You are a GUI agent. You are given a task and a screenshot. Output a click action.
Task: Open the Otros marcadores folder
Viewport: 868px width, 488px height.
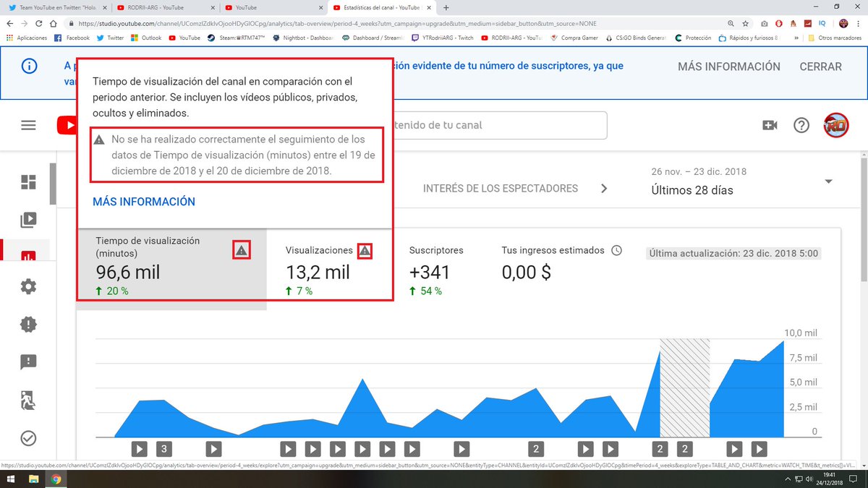tap(835, 38)
